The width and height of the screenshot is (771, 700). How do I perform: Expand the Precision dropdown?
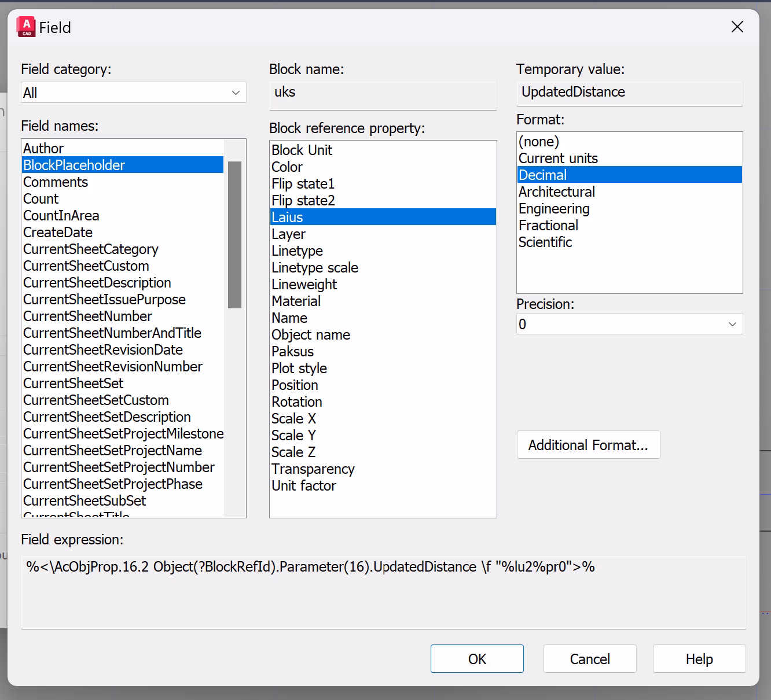pyautogui.click(x=629, y=324)
